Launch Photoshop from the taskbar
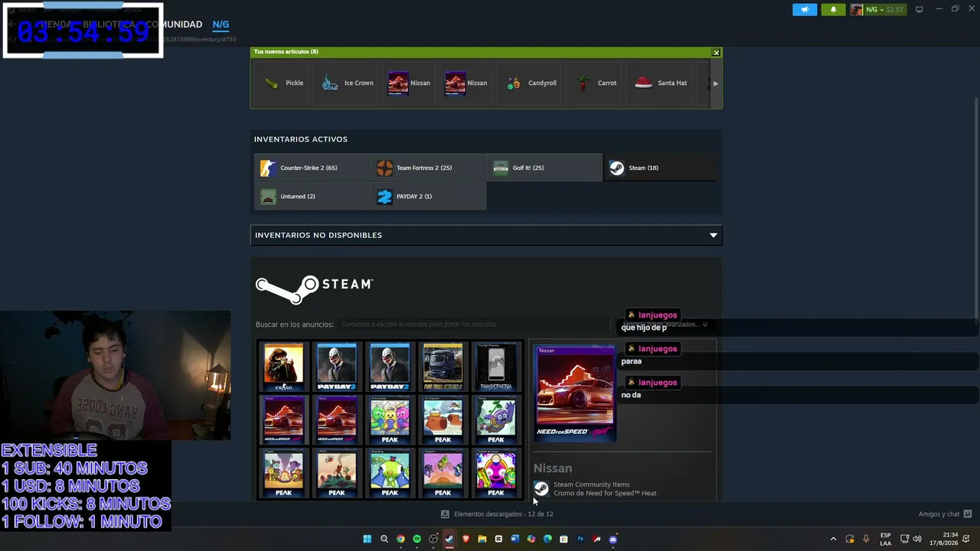The image size is (980, 551). click(x=580, y=539)
